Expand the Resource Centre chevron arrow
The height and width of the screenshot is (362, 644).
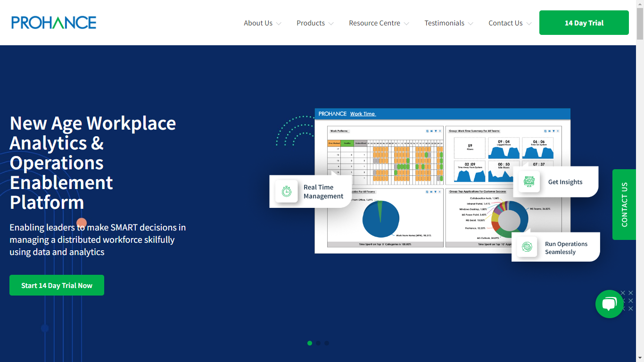click(406, 24)
